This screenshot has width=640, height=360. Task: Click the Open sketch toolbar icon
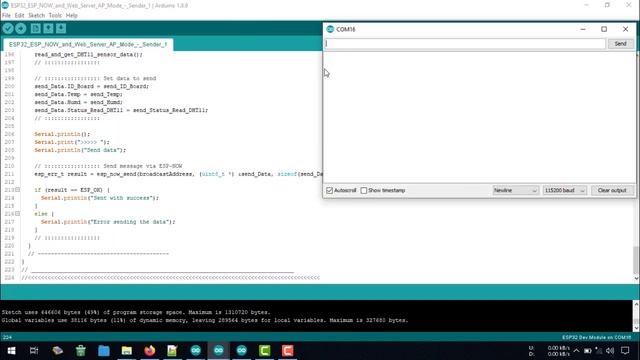(48, 28)
